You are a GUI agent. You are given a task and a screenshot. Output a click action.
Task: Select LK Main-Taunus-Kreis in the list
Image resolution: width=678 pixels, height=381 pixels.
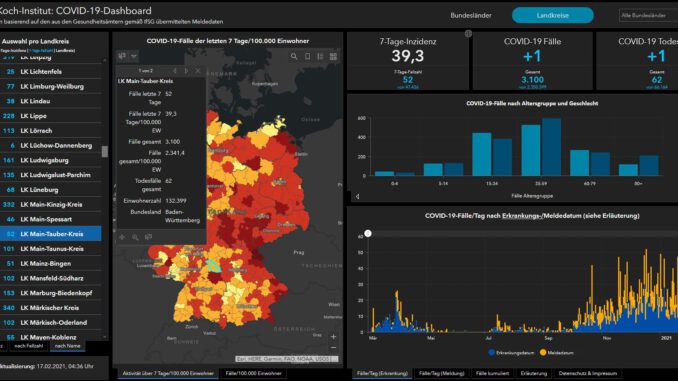[51, 249]
